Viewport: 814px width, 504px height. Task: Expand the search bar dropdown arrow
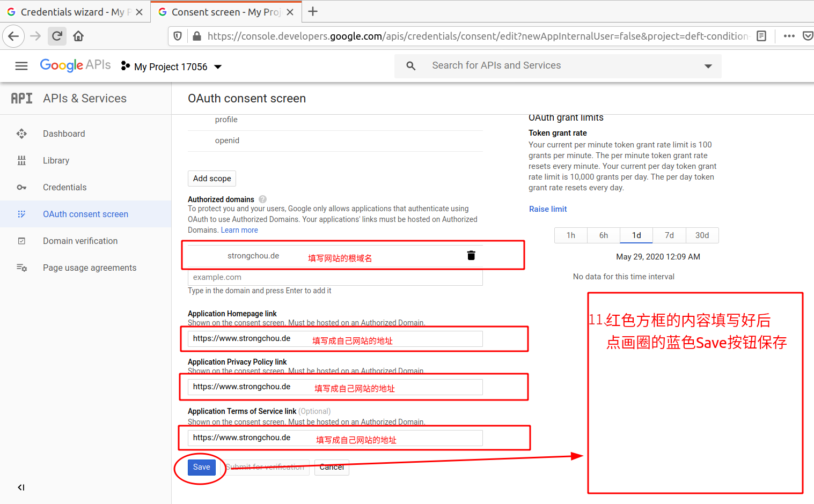point(708,66)
